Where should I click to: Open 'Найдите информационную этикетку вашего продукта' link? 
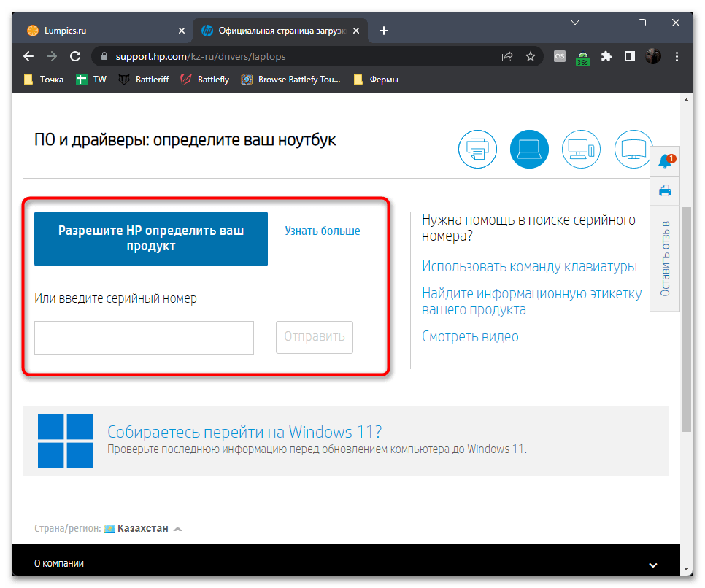(531, 301)
